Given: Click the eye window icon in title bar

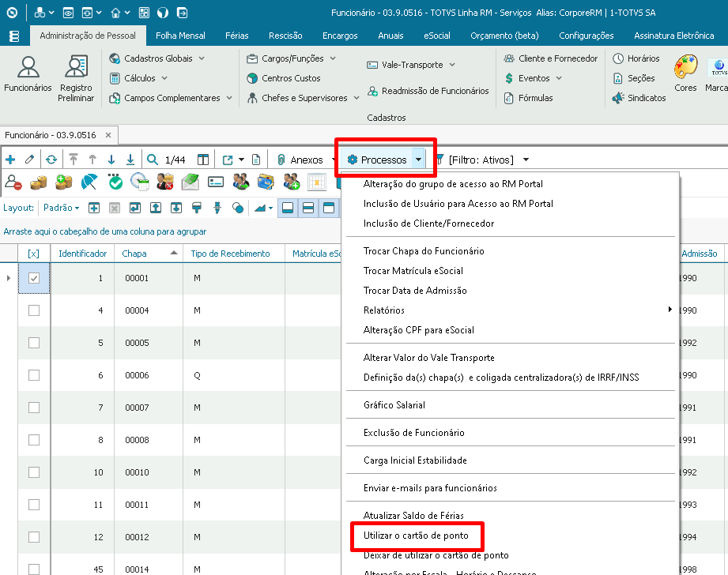Looking at the screenshot, I should [x=68, y=13].
